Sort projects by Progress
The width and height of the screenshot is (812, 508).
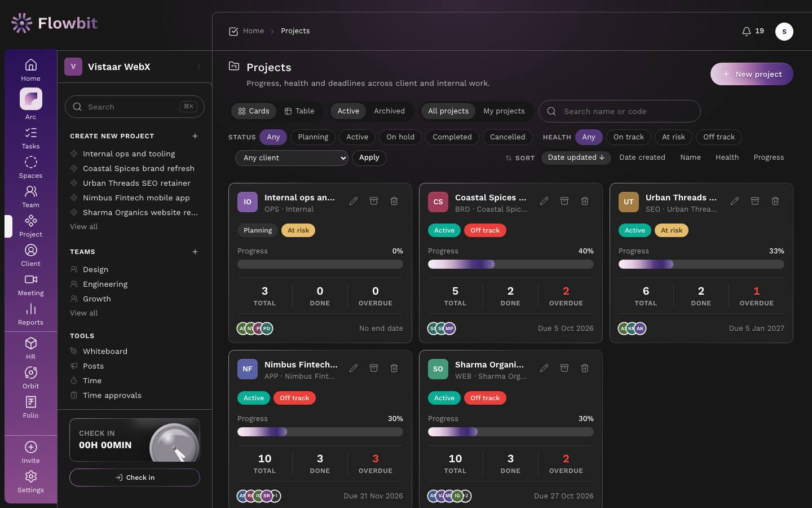[769, 157]
